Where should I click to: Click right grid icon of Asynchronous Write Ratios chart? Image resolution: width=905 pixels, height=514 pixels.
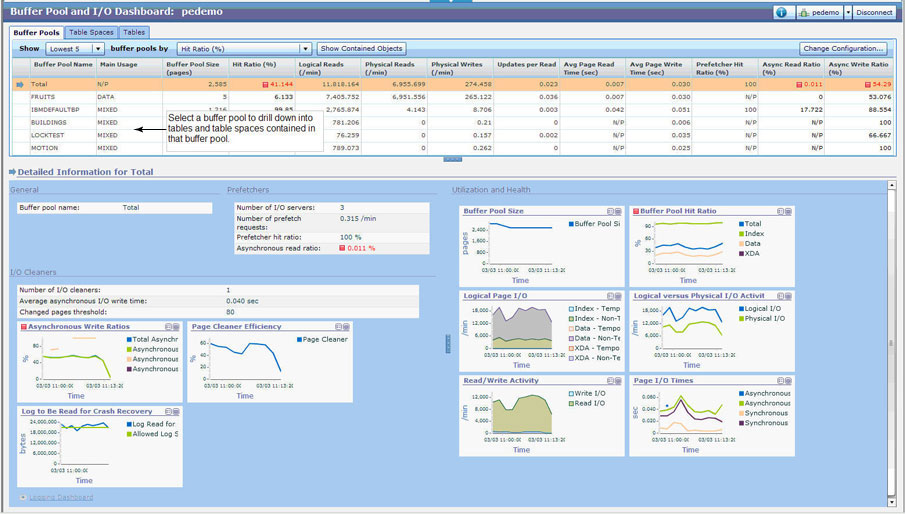176,327
